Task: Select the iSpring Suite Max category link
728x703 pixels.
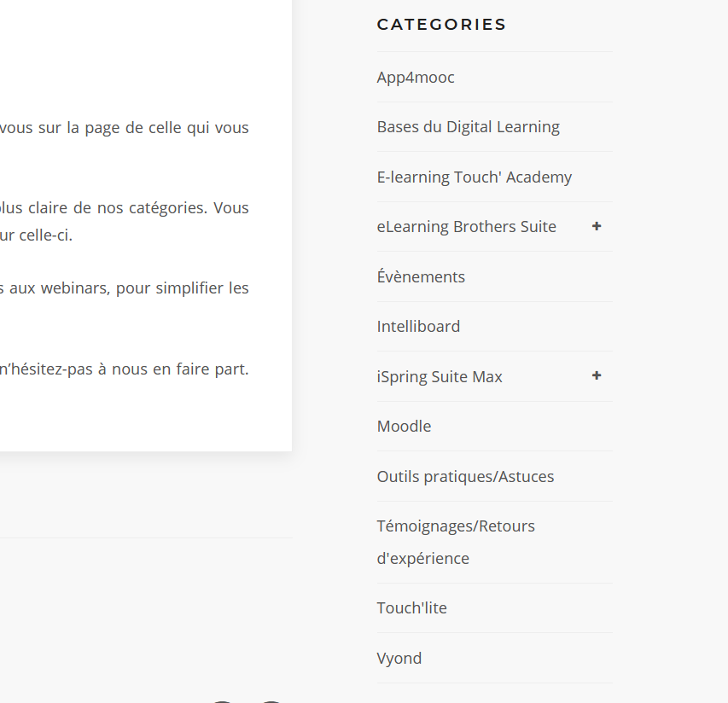Action: [440, 377]
